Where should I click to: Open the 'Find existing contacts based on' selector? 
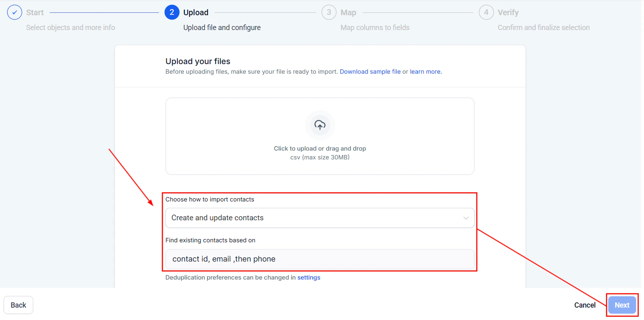320,259
